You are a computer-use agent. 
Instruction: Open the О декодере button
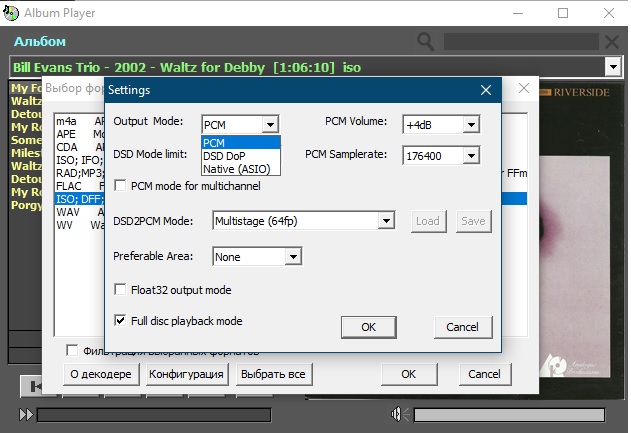pyautogui.click(x=101, y=374)
